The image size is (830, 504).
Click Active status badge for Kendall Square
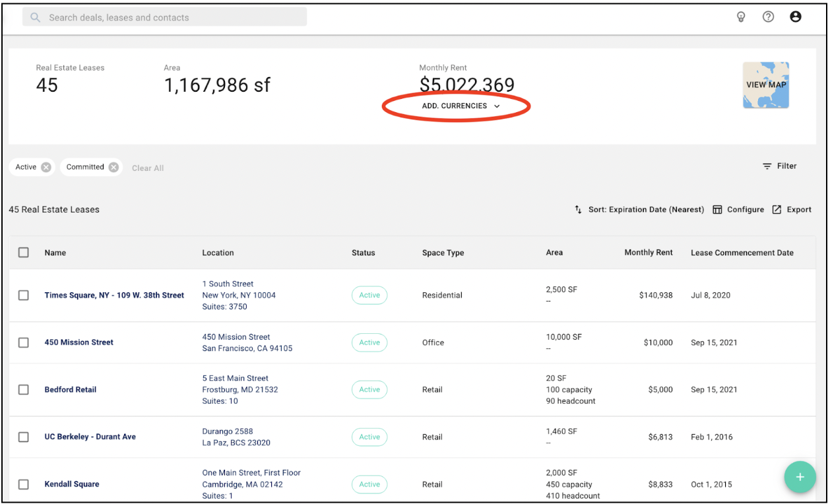click(369, 484)
